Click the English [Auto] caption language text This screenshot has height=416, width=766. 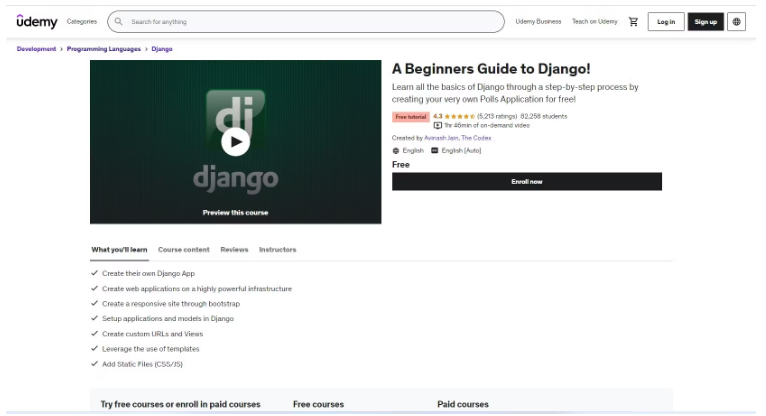coord(461,150)
